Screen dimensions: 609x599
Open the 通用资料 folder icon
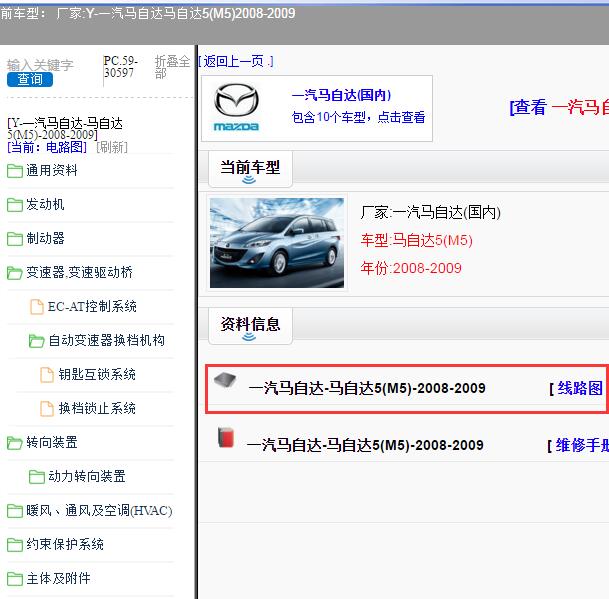15,171
